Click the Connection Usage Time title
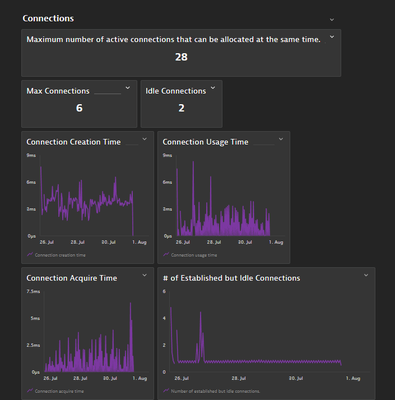 [x=205, y=142]
